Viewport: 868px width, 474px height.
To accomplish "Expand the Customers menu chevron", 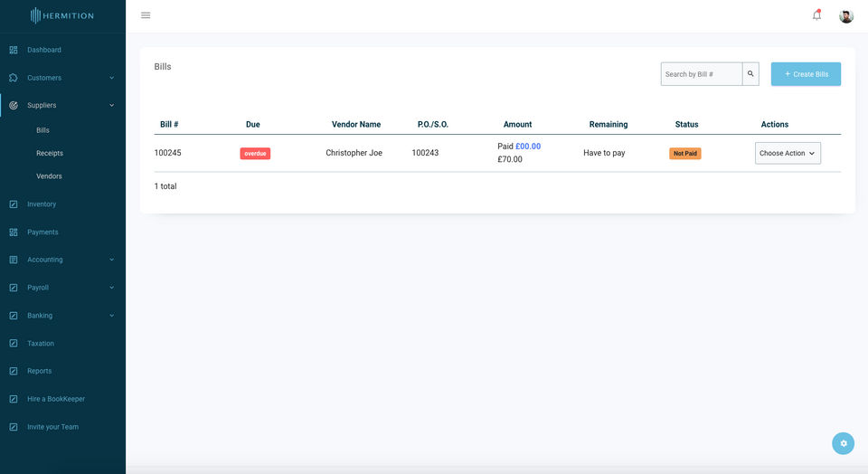I will coord(112,78).
